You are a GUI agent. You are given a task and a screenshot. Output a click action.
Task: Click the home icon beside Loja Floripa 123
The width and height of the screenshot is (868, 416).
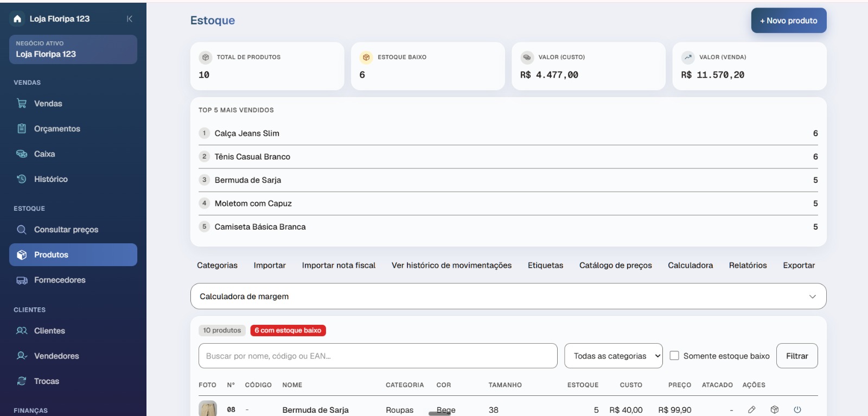[x=17, y=19]
